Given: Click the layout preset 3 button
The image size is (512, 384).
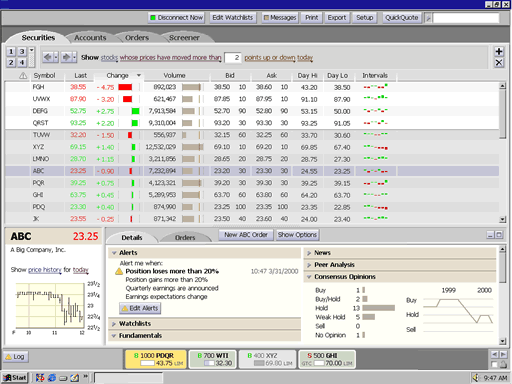Looking at the screenshot, I should pyautogui.click(x=22, y=51).
